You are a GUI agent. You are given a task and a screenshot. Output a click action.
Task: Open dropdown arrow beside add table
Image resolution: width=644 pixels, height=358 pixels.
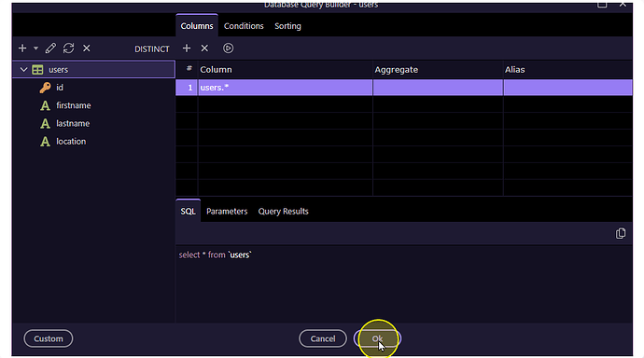pos(36,48)
